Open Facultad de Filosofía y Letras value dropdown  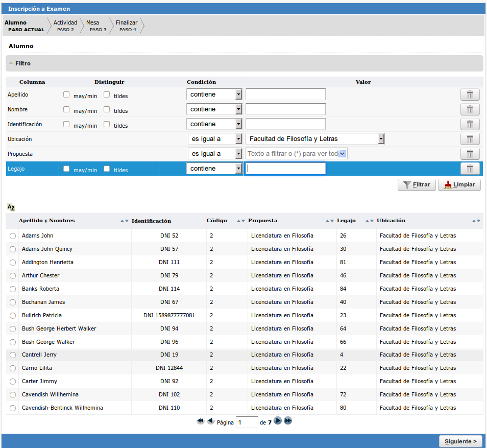coord(315,139)
